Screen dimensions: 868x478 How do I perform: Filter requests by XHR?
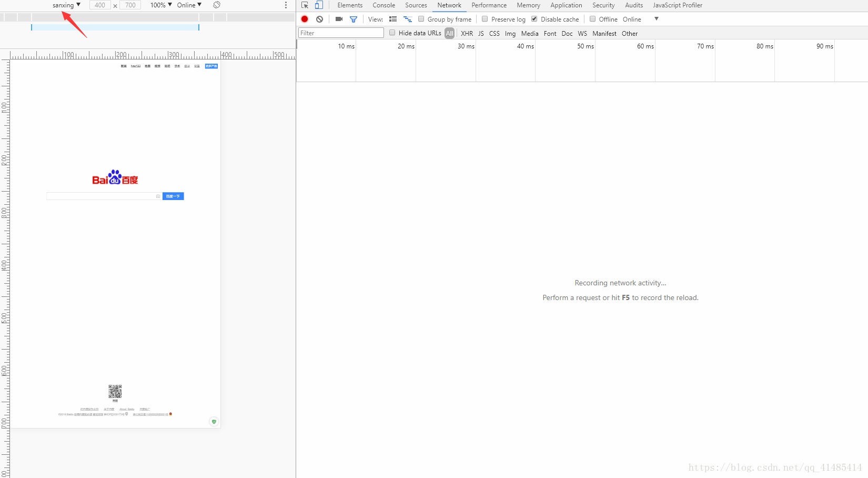tap(467, 33)
